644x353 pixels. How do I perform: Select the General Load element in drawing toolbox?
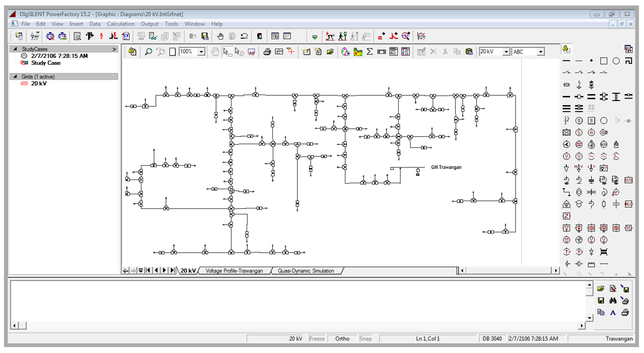[x=566, y=168]
